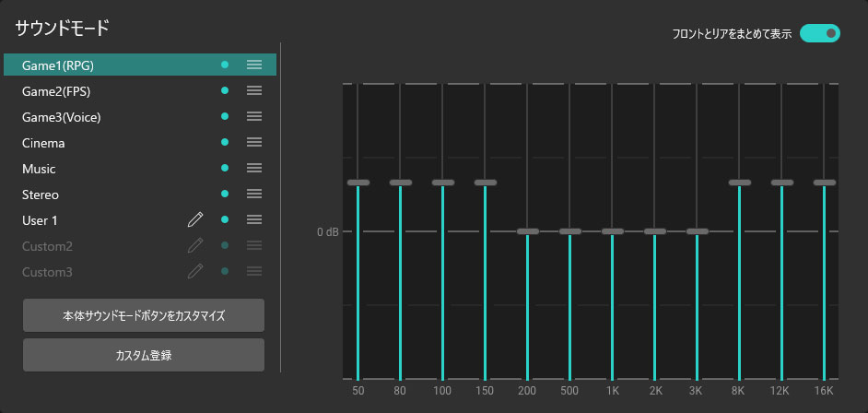Click the pencil edit icon for User 1
Image resolution: width=868 pixels, height=413 pixels.
pyautogui.click(x=194, y=219)
